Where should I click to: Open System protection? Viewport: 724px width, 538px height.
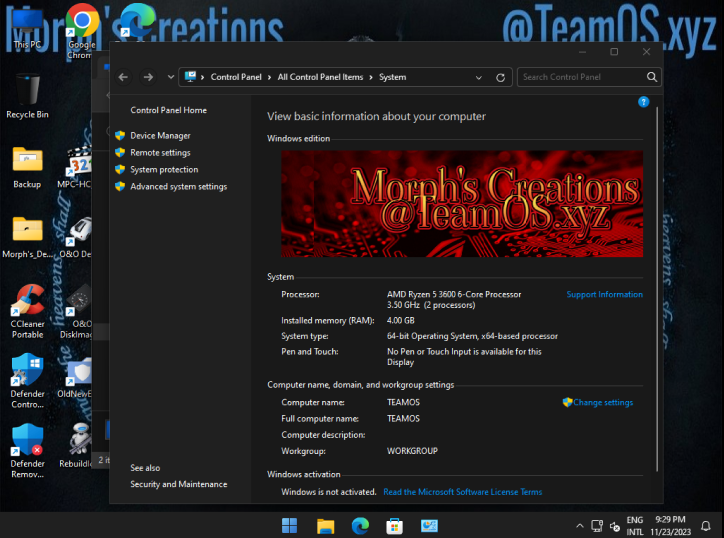coord(164,169)
